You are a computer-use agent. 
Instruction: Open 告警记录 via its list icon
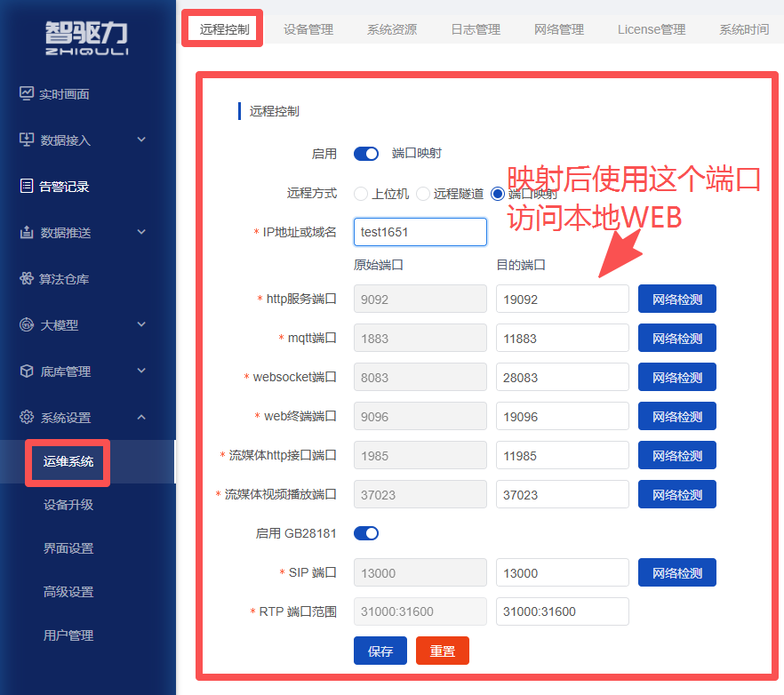(x=27, y=186)
